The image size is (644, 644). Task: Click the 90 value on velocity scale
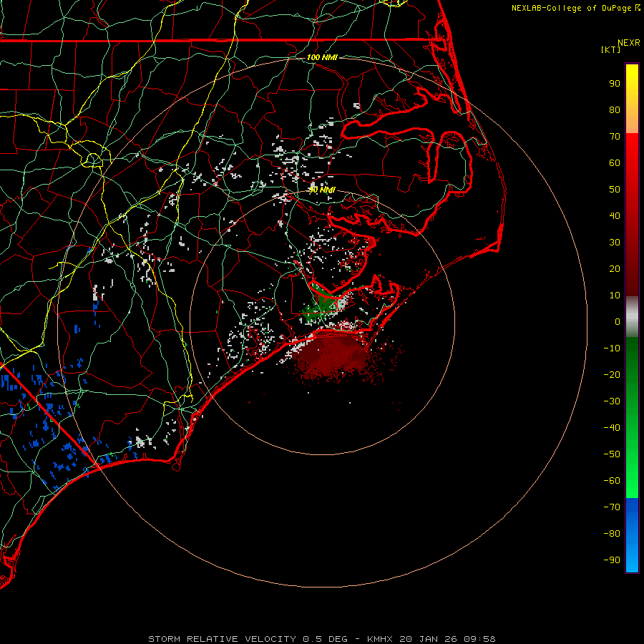615,84
